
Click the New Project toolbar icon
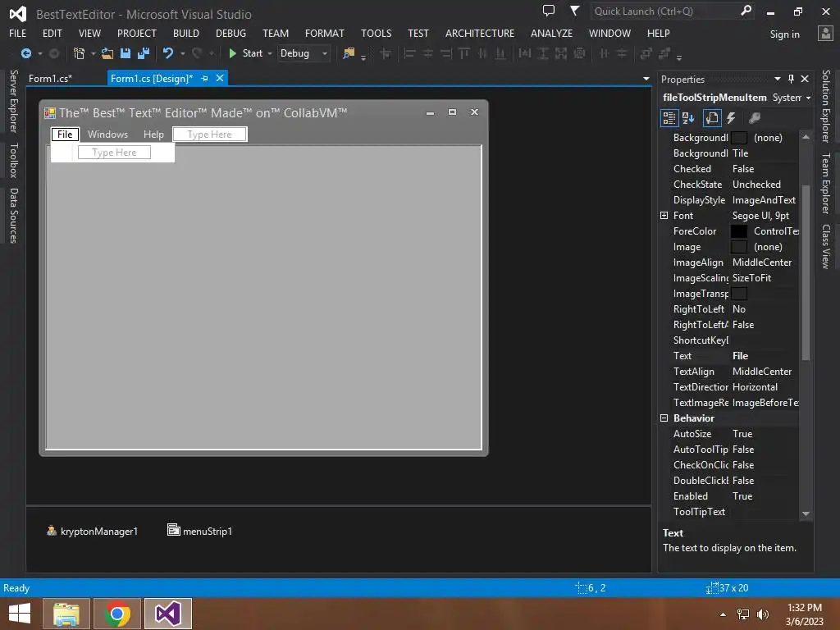point(79,53)
